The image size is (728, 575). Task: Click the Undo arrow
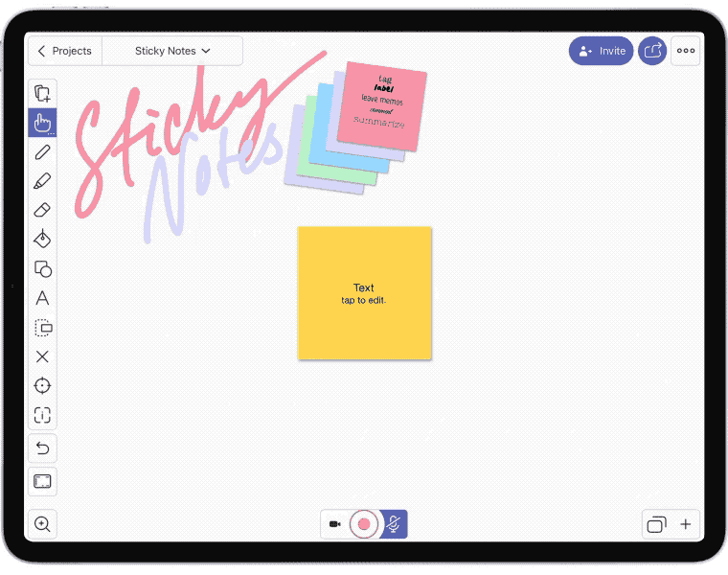pyautogui.click(x=42, y=448)
